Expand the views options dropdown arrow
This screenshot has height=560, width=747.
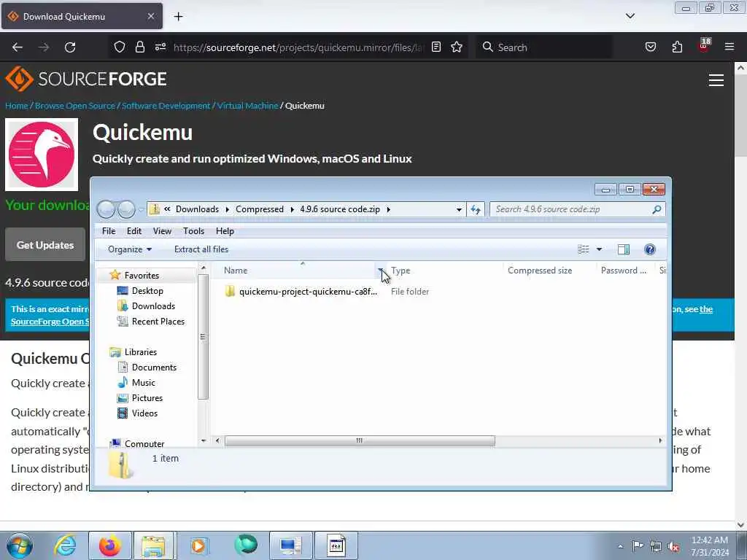pyautogui.click(x=600, y=249)
